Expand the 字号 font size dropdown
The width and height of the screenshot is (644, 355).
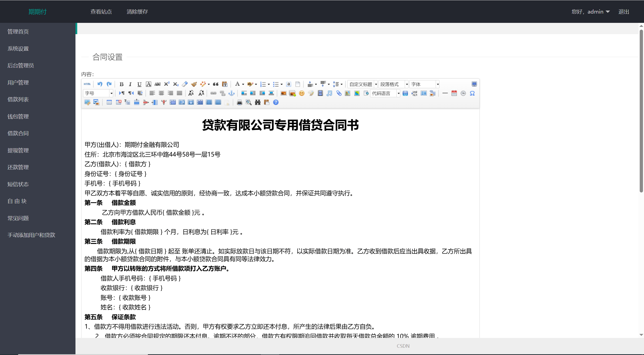click(111, 93)
